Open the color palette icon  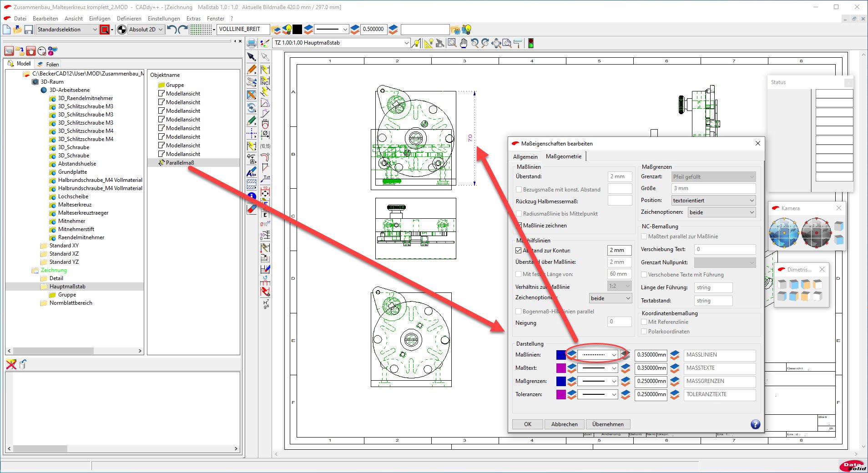[264, 44]
